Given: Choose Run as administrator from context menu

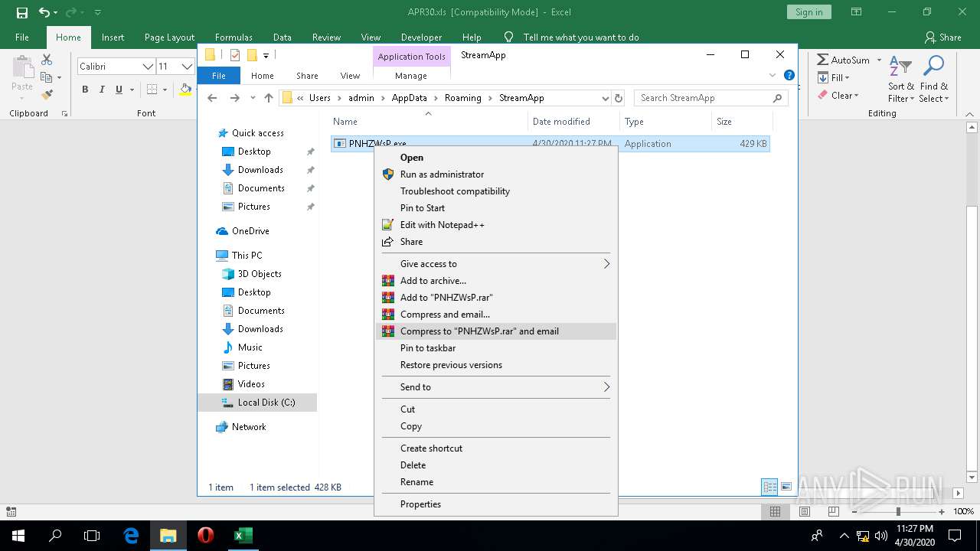Looking at the screenshot, I should (495, 174).
